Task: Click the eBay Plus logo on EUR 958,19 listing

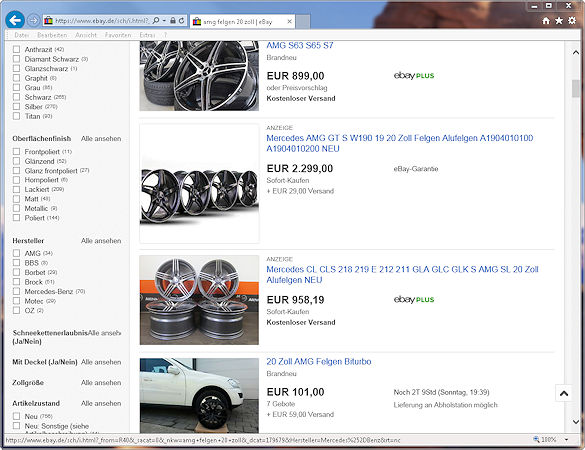Action: (414, 299)
